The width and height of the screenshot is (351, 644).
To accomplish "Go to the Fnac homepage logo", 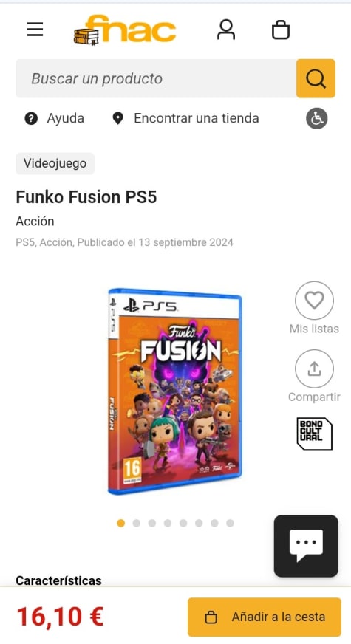I will [x=125, y=29].
